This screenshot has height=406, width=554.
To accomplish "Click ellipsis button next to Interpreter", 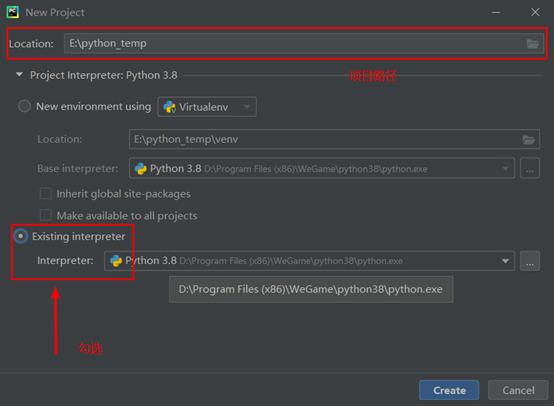I will [x=530, y=261].
